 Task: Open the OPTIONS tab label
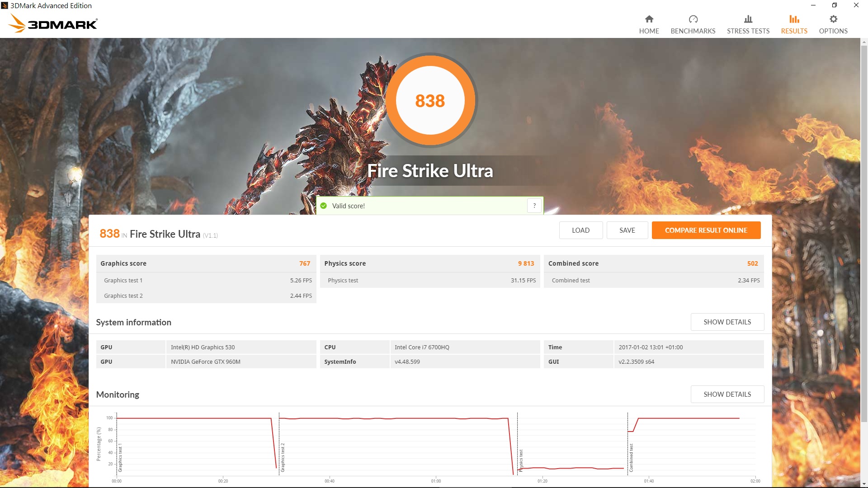833,31
